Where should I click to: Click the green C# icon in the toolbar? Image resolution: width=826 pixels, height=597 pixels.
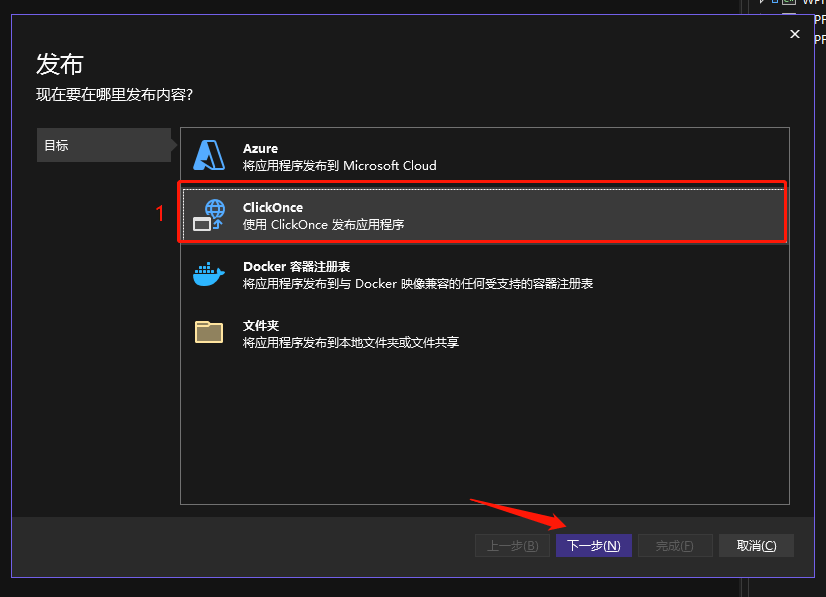coord(788,2)
